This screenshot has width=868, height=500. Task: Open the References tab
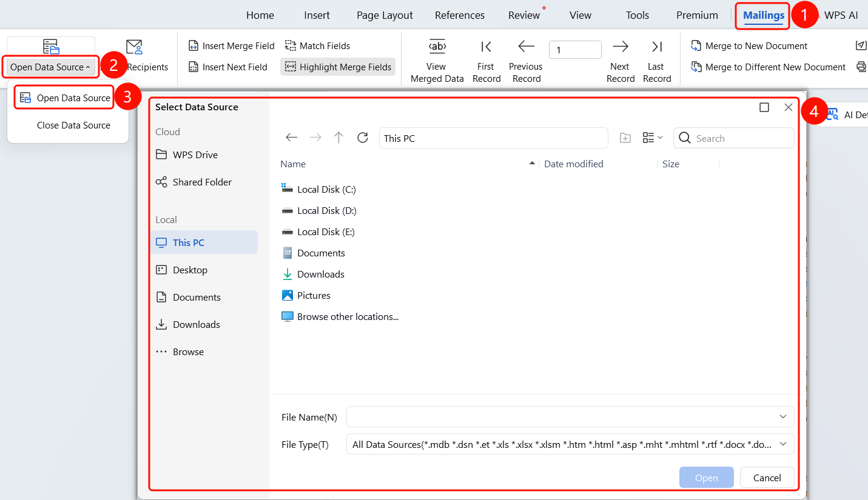click(460, 16)
